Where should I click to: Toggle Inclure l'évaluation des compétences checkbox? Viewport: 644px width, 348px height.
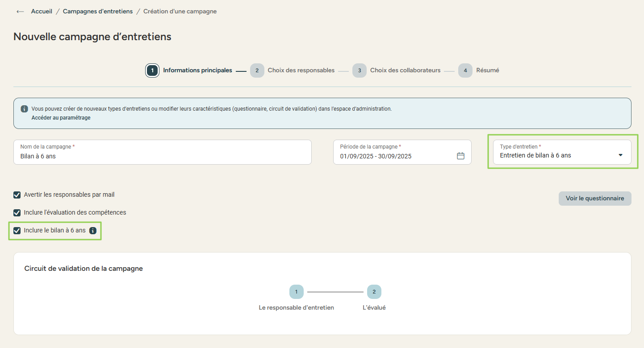[x=17, y=213]
